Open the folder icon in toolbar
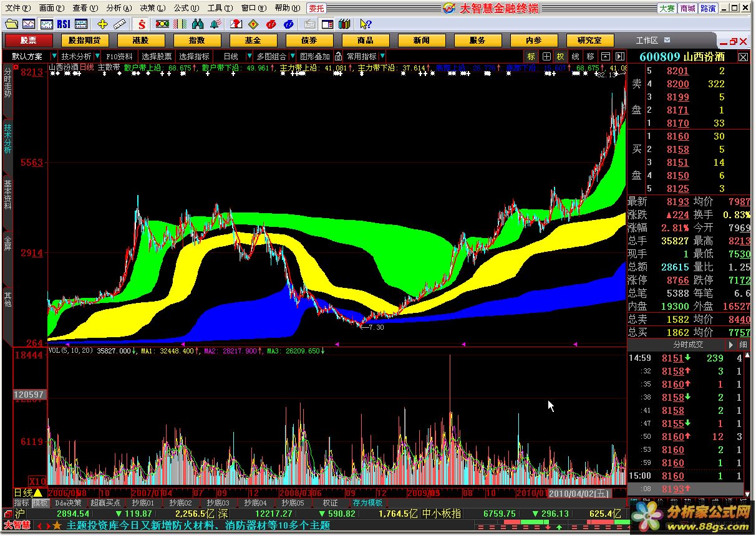756x536 pixels. click(11, 24)
